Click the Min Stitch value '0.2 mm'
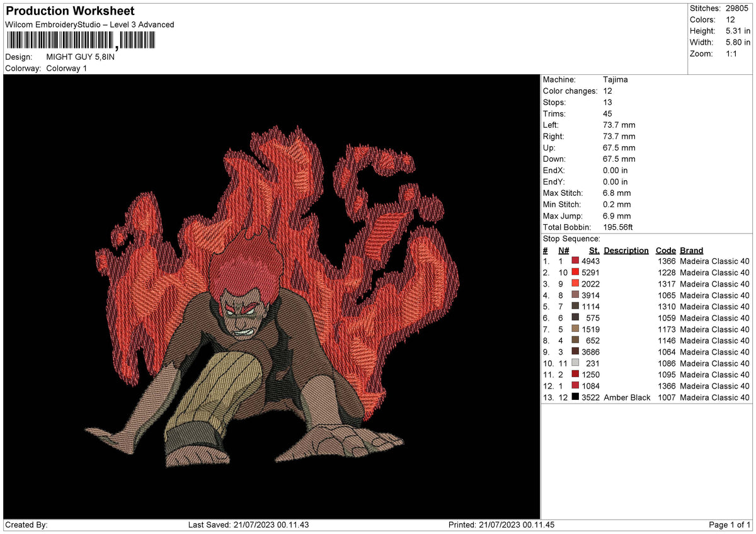Image resolution: width=756 pixels, height=534 pixels. point(617,205)
